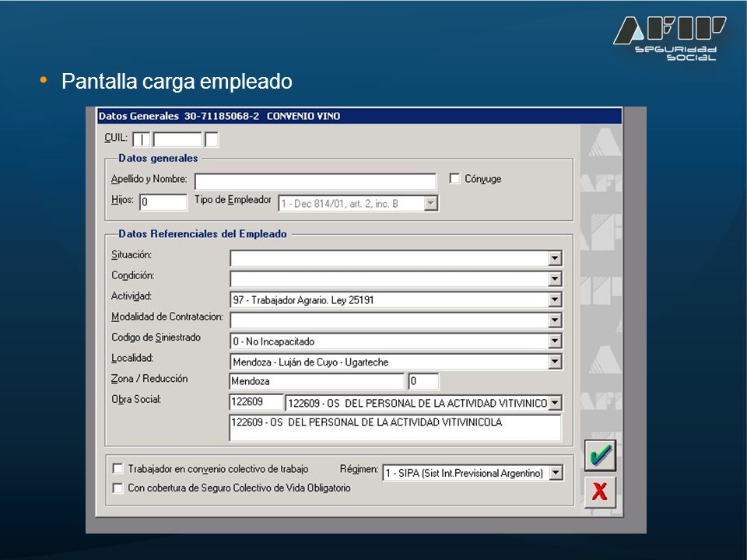
Task: Click the Obra Social code field 122609
Action: tap(256, 402)
